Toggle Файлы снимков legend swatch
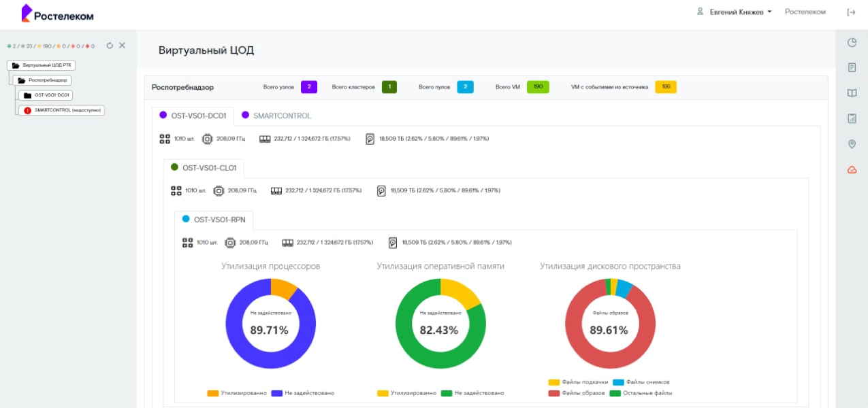This screenshot has height=408, width=868. [618, 382]
